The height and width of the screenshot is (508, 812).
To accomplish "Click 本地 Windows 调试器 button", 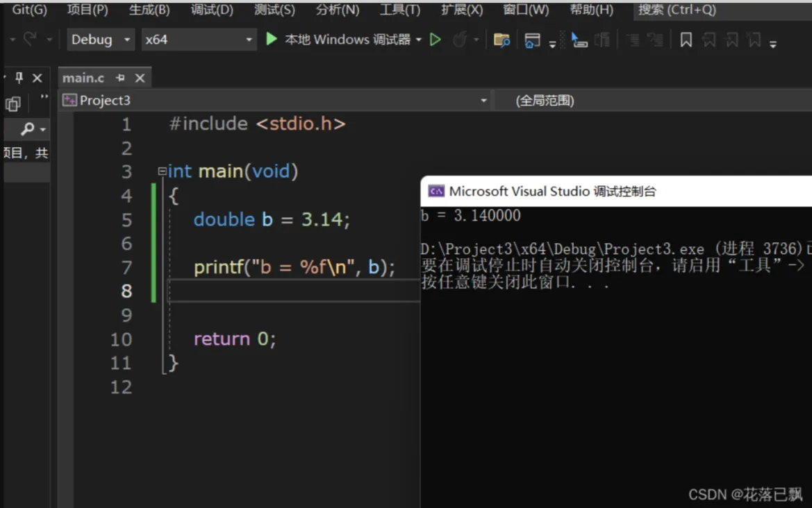I will 347,40.
